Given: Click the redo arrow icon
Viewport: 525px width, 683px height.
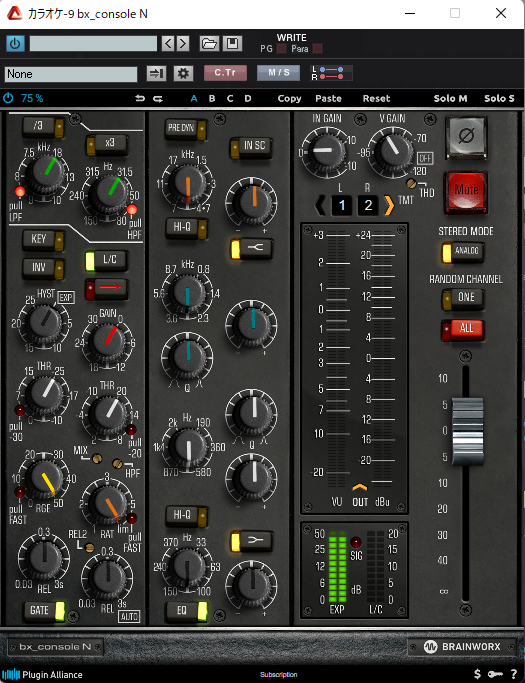Looking at the screenshot, I should point(158,98).
